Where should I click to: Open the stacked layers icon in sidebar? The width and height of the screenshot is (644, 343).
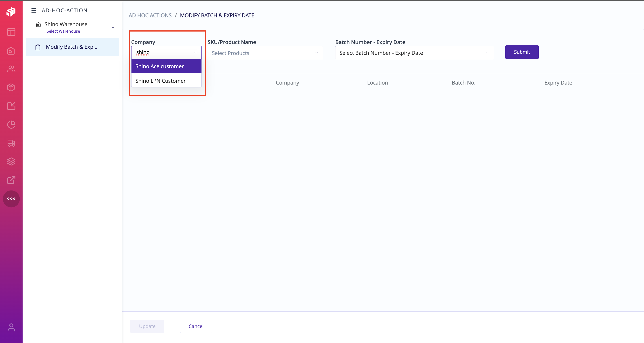pos(11,161)
